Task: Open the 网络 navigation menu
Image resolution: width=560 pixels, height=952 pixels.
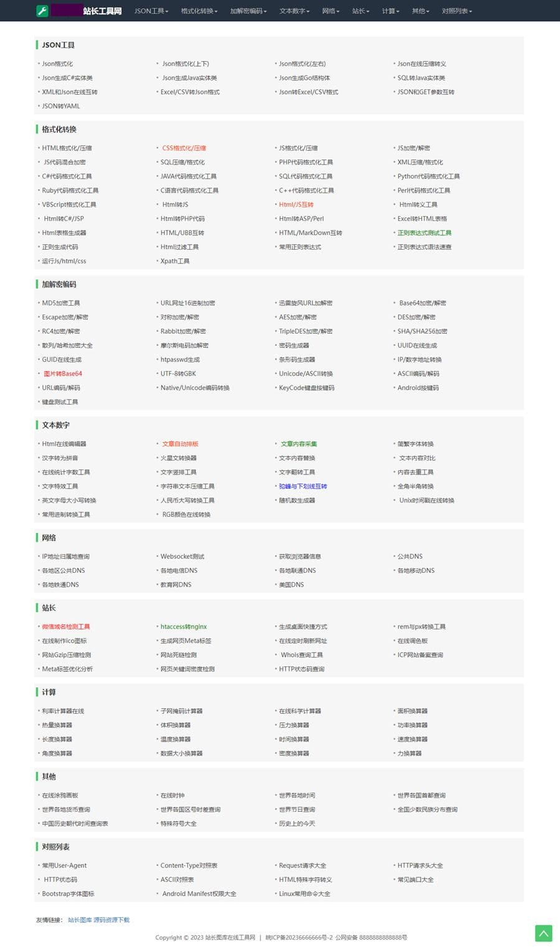Action: tap(330, 11)
